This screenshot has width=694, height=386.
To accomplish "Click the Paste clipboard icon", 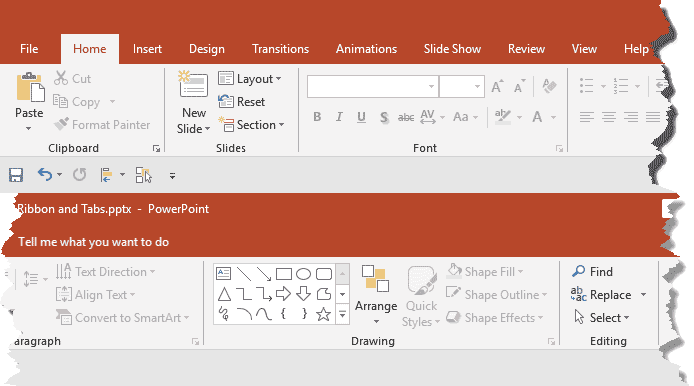I will pyautogui.click(x=30, y=87).
